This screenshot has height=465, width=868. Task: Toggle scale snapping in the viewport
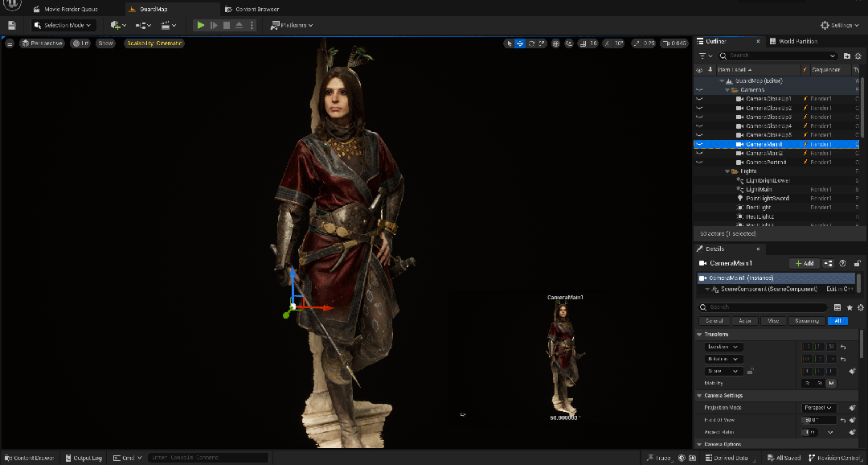click(636, 43)
